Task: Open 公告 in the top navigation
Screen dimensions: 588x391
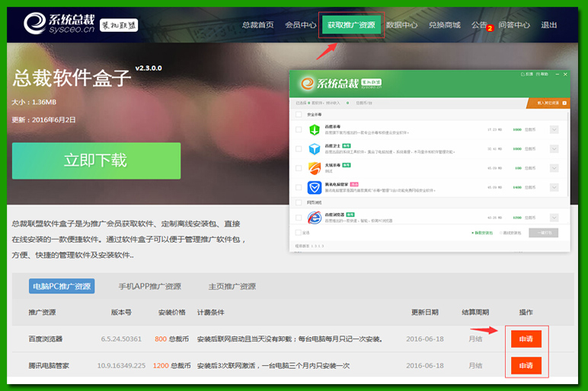Action: tap(479, 24)
